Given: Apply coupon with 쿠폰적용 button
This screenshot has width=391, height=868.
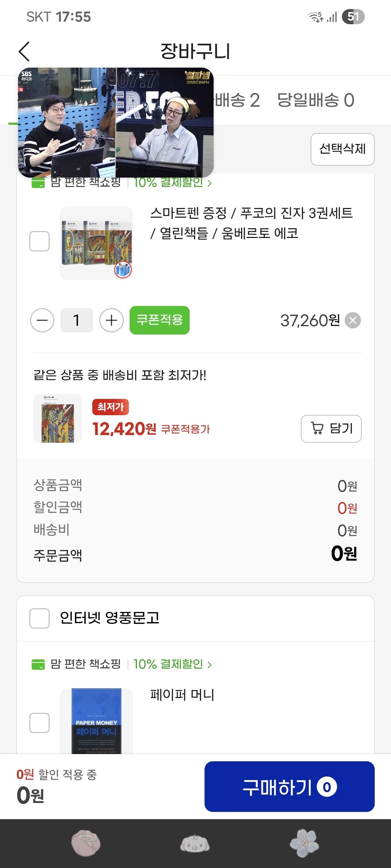Looking at the screenshot, I should [x=160, y=320].
